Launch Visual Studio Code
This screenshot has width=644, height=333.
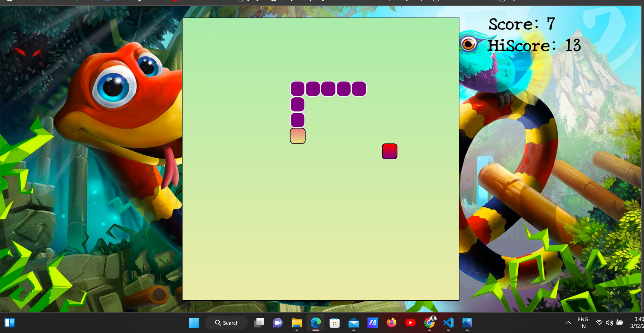(448, 323)
